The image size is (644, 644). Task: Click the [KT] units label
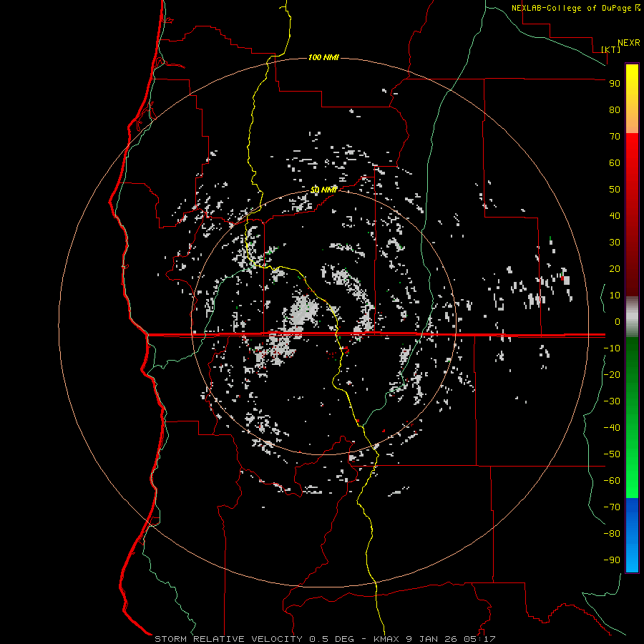click(x=611, y=49)
